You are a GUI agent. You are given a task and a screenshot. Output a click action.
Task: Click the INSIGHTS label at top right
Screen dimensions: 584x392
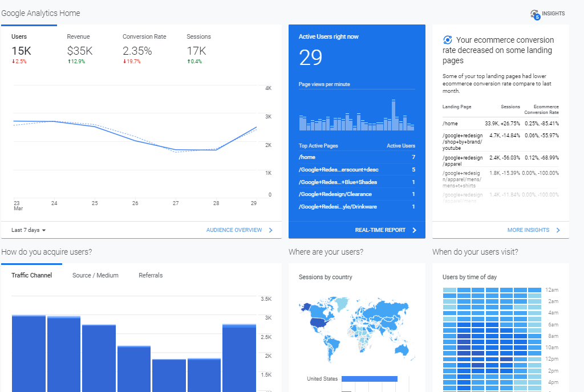pos(553,13)
